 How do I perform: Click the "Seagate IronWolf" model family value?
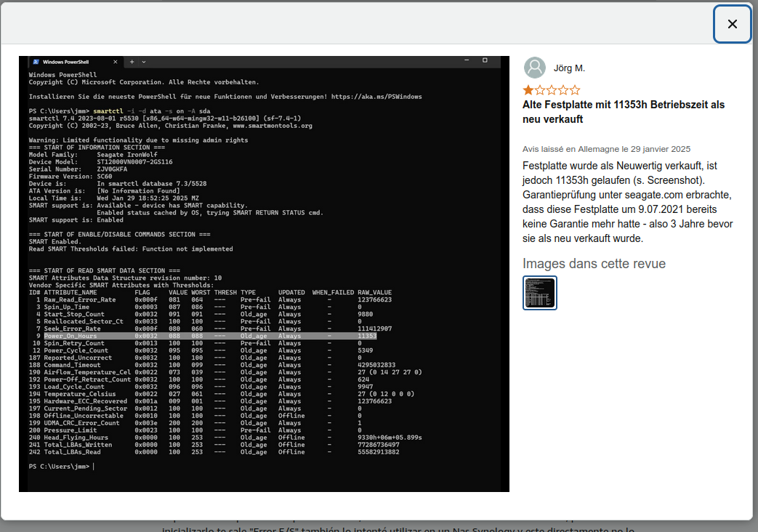click(127, 155)
